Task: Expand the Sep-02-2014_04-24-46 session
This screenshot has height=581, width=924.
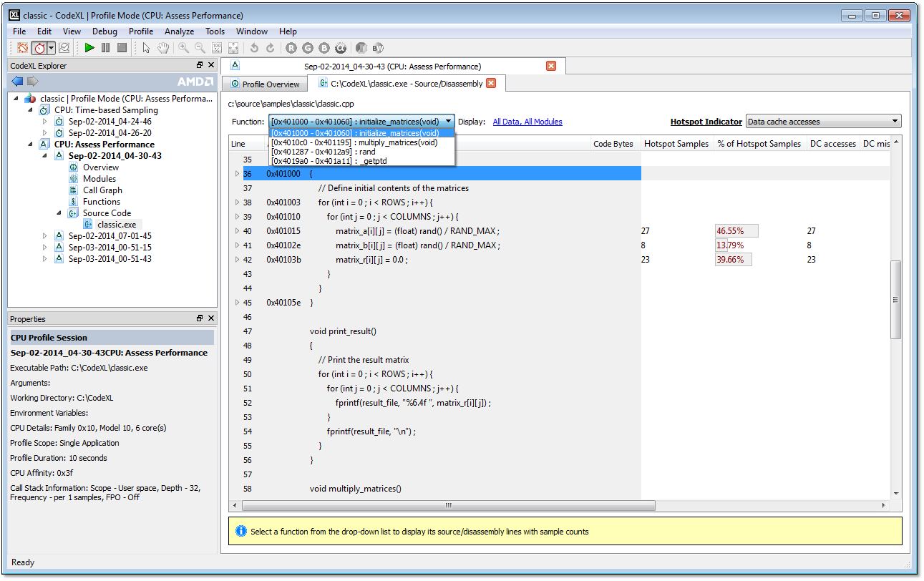Action: coord(44,122)
